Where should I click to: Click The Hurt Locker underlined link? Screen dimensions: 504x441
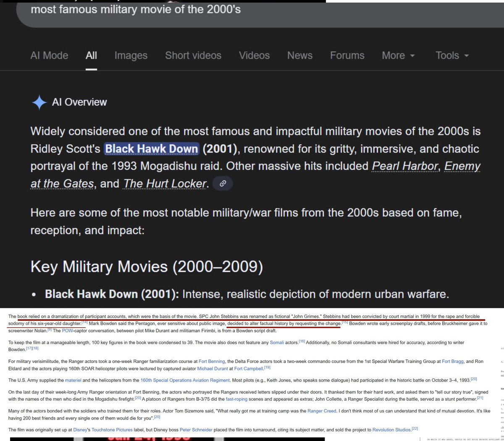[165, 184]
